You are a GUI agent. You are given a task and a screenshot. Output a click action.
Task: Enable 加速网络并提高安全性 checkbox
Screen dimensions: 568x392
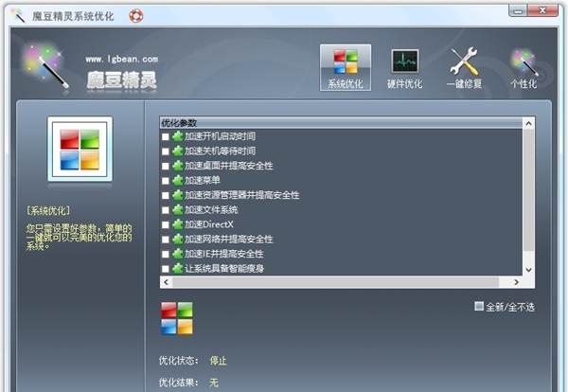[x=165, y=240]
